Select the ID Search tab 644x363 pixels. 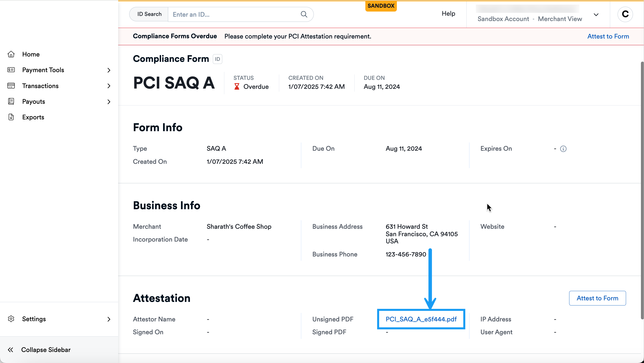tap(149, 14)
